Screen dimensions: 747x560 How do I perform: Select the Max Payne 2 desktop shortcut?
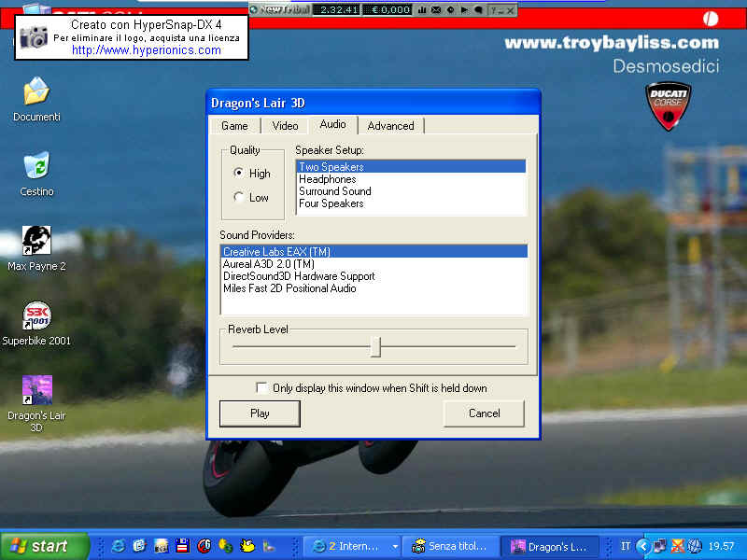36,241
